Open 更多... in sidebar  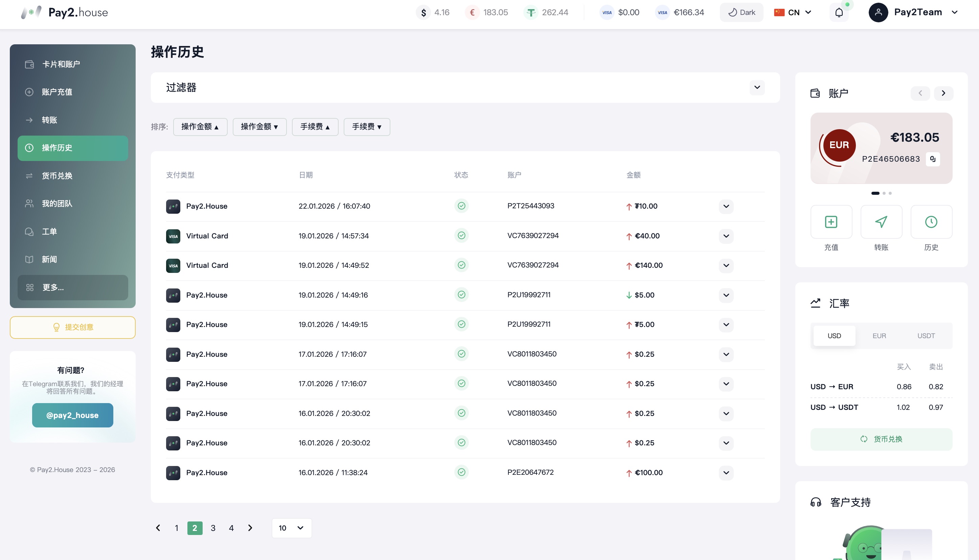[x=73, y=287]
